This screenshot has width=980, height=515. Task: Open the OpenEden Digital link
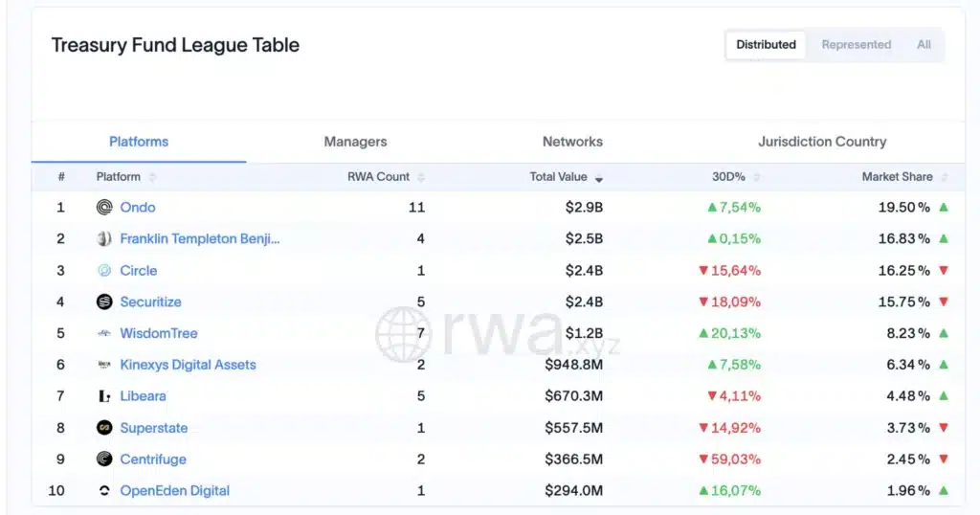(x=175, y=491)
